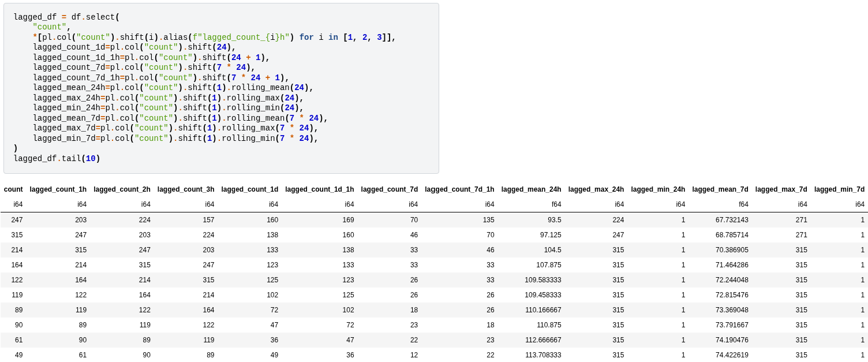This screenshot has width=868, height=362.
Task: Click the cell value 67.732143
Action: (x=732, y=220)
